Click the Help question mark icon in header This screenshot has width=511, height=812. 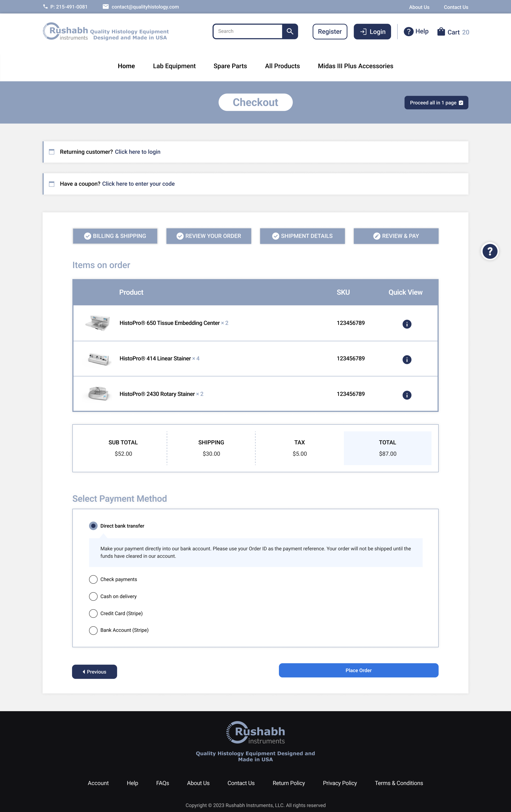point(409,32)
